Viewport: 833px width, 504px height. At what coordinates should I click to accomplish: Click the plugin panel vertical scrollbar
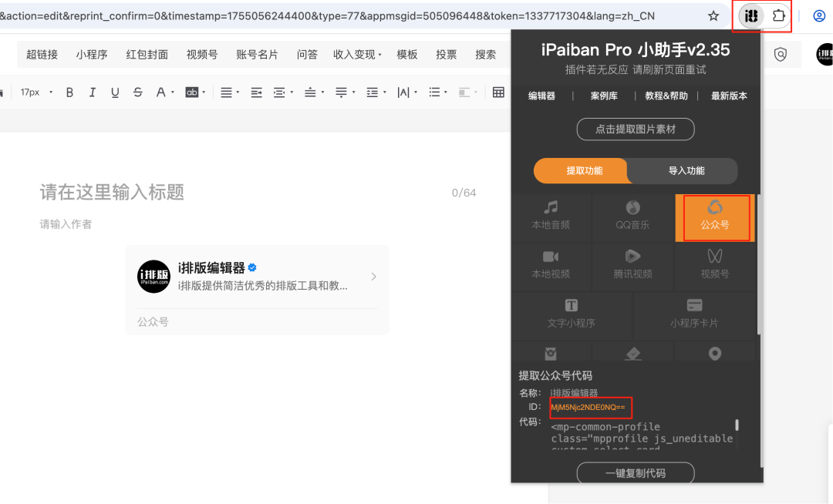(x=759, y=265)
